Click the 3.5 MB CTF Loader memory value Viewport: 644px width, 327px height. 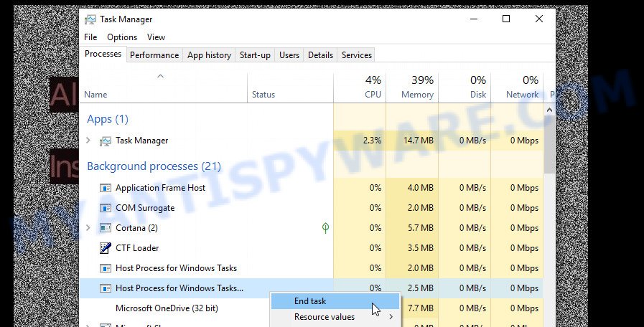pos(421,248)
